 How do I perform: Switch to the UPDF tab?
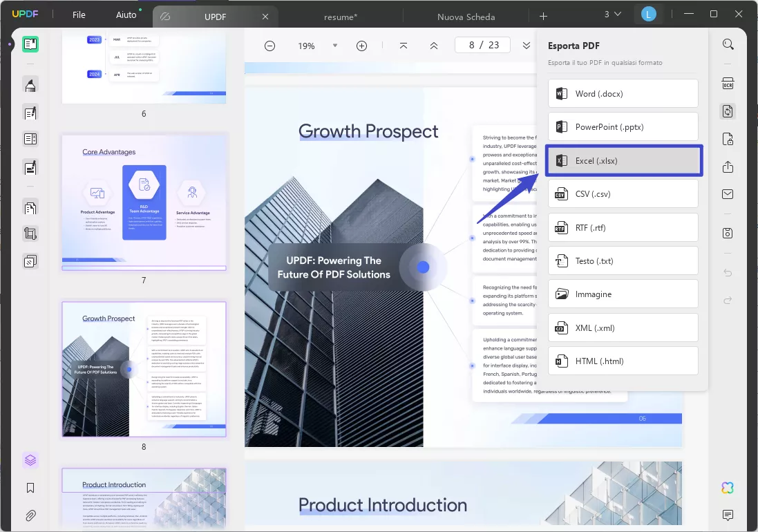click(215, 17)
